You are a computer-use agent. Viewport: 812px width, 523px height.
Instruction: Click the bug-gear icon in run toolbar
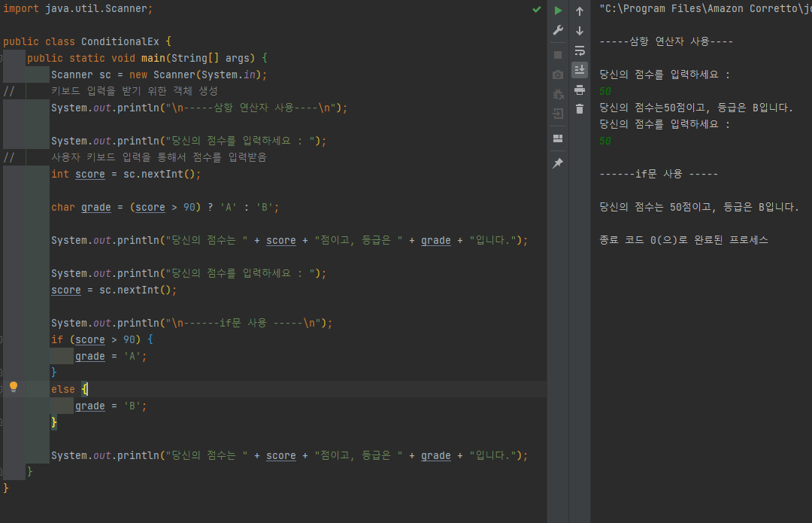point(558,94)
